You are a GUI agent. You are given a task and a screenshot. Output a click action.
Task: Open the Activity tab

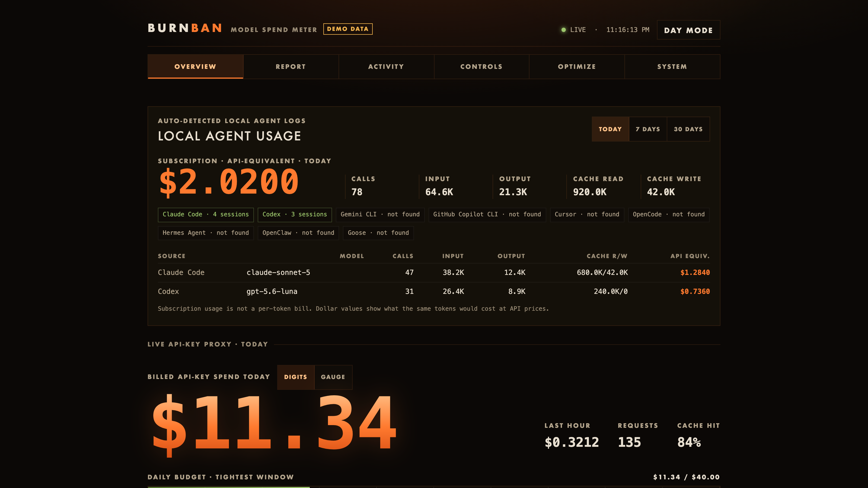tap(386, 67)
